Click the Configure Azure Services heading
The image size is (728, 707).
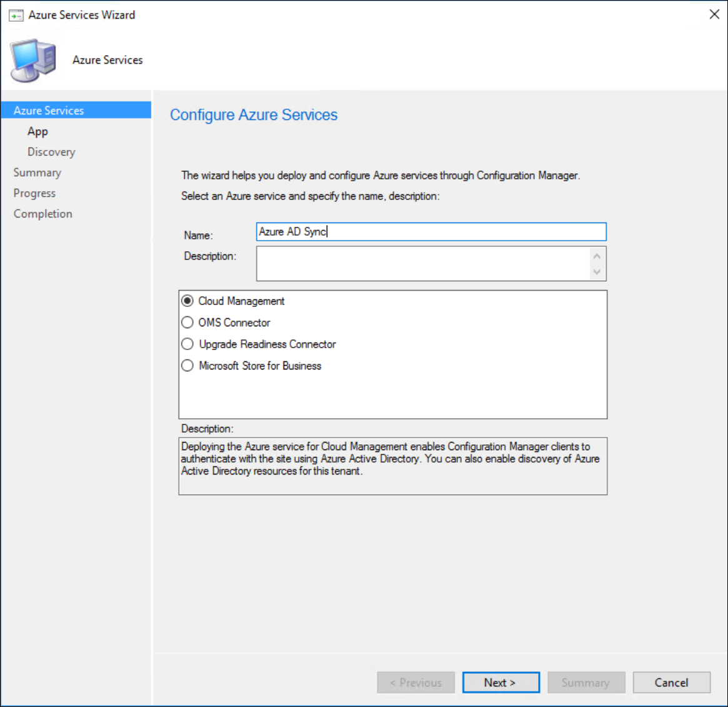pyautogui.click(x=254, y=115)
